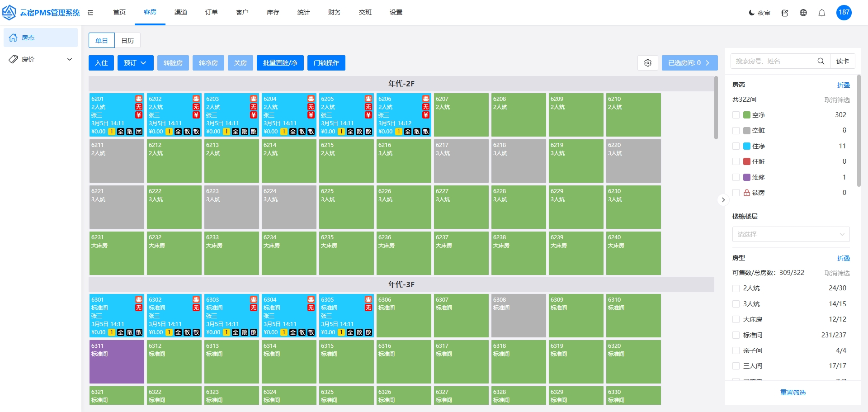Click the guest icon on room 6301
Image resolution: width=868 pixels, height=412 pixels.
pyautogui.click(x=139, y=299)
